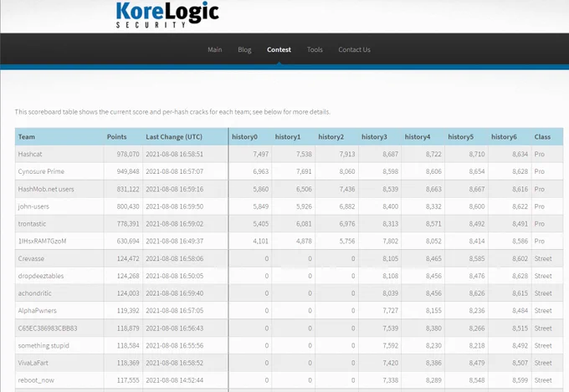
Task: Click the history3 column header
Action: pos(374,137)
